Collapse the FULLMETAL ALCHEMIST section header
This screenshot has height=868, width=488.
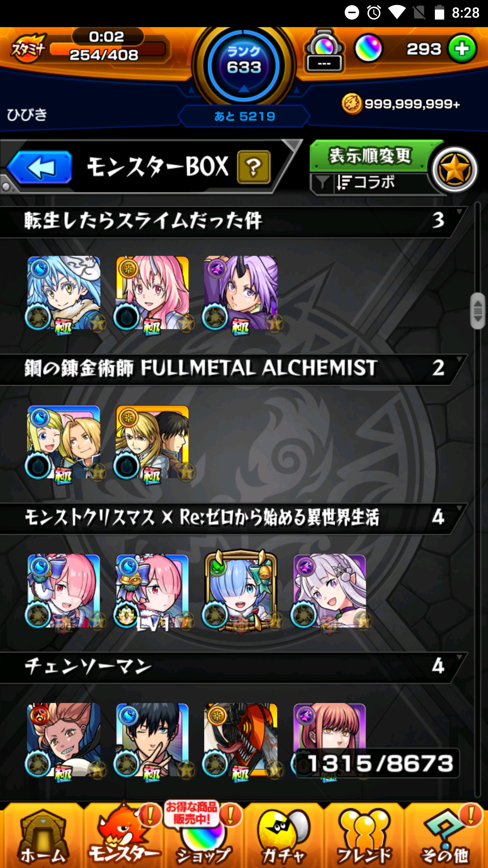pyautogui.click(x=234, y=369)
